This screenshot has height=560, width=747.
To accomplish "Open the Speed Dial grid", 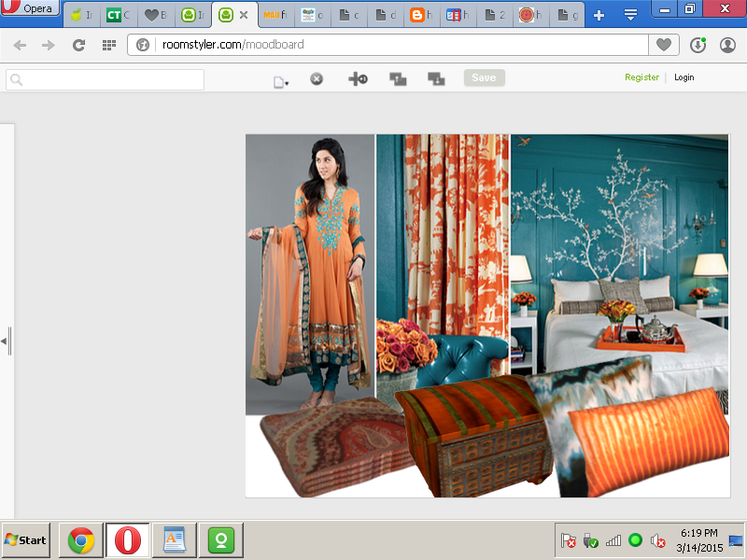I will coord(108,45).
